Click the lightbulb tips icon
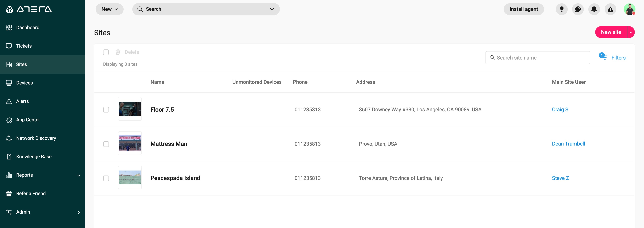The width and height of the screenshot is (644, 228). point(561,9)
